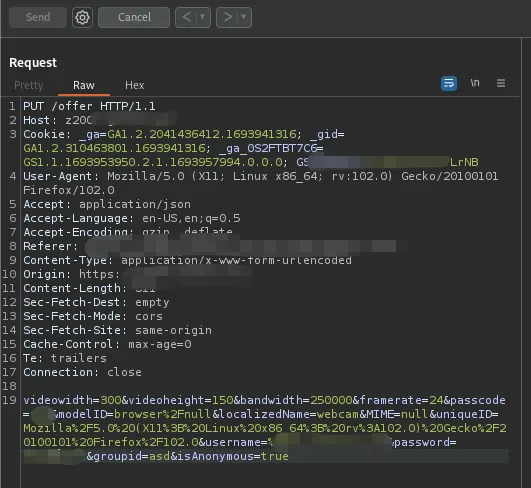Expand the forward history dropdown arrow
Image resolution: width=531 pixels, height=488 pixels.
[243, 17]
